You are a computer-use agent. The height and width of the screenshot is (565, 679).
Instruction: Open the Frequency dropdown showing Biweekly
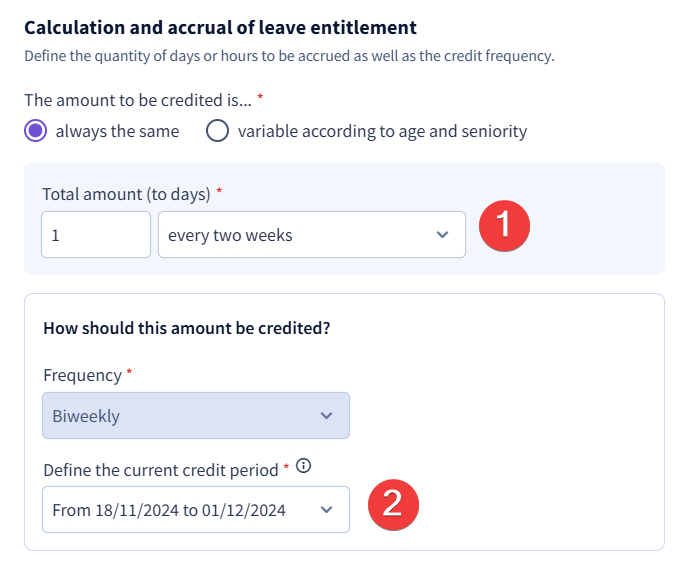(x=196, y=416)
